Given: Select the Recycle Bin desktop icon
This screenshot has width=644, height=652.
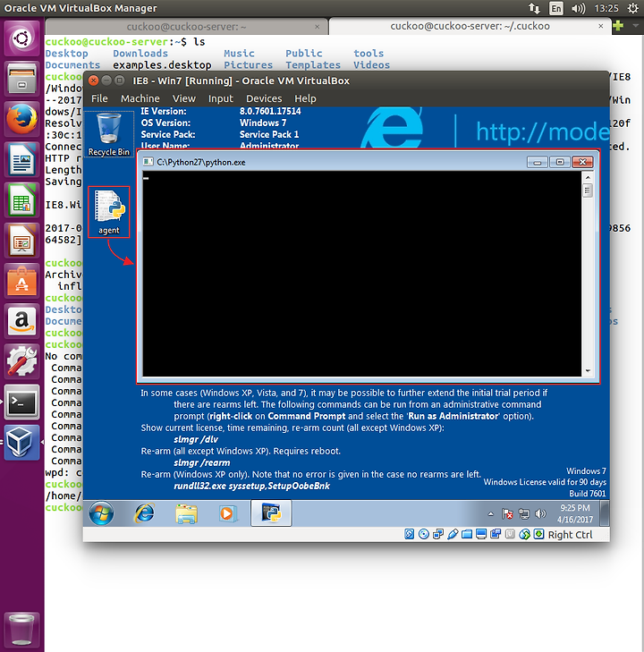Looking at the screenshot, I should (109, 134).
